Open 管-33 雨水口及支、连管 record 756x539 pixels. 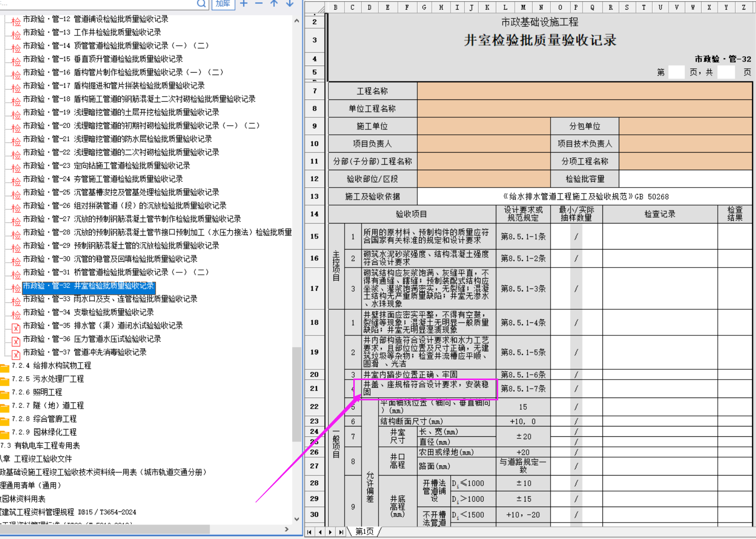[x=110, y=299]
